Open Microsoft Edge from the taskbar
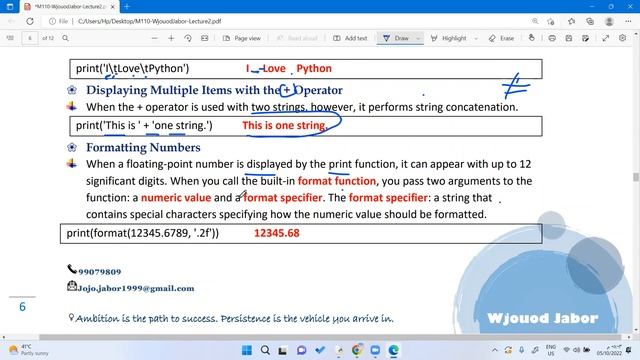The width and height of the screenshot is (640, 360). (x=393, y=350)
